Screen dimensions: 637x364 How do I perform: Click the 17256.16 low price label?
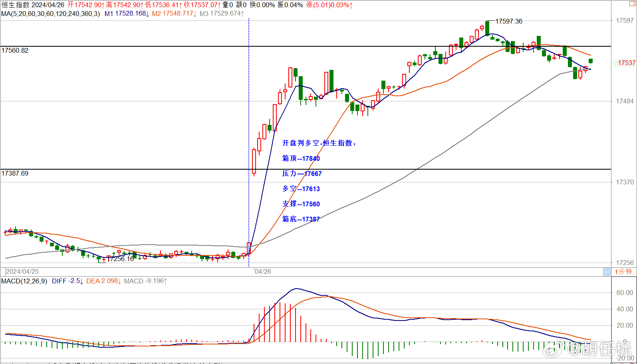[x=121, y=259]
